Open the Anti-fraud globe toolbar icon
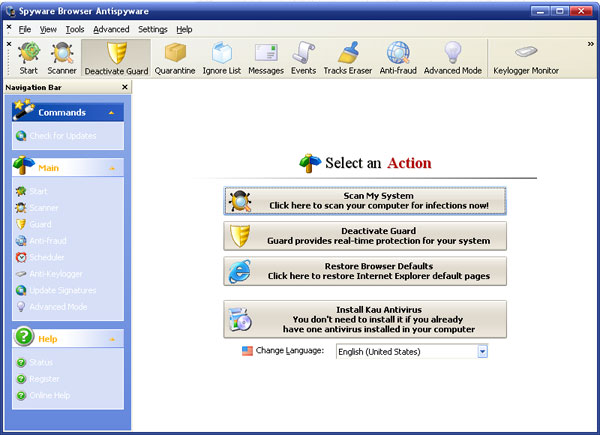The height and width of the screenshot is (435, 600). tap(398, 59)
